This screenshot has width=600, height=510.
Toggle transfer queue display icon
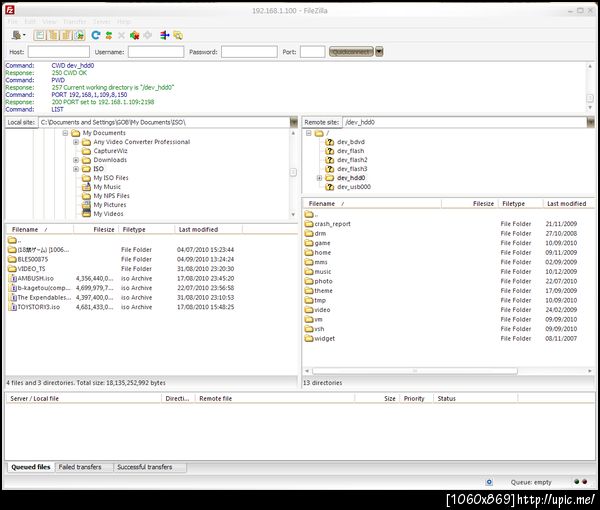pyautogui.click(x=79, y=36)
